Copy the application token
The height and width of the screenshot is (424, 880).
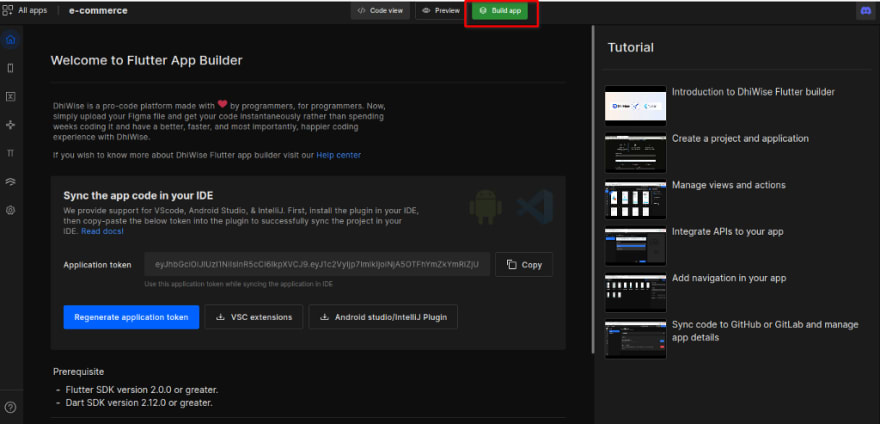click(x=524, y=265)
